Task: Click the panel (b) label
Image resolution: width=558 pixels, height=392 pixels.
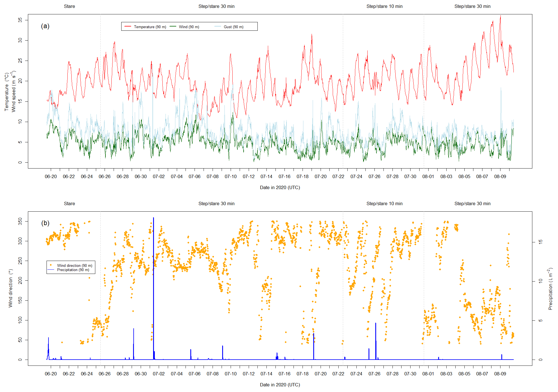Action: click(45, 223)
